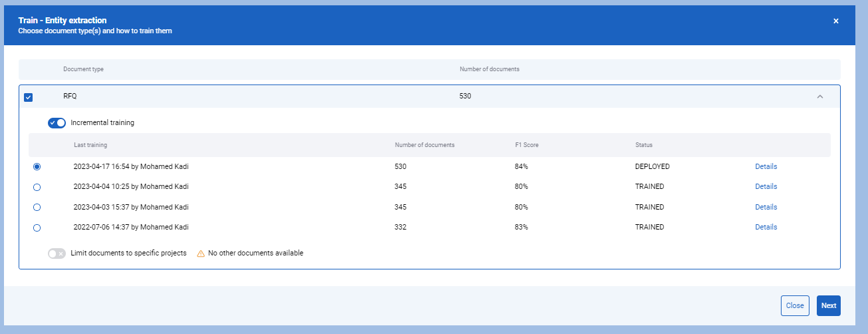Image resolution: width=868 pixels, height=334 pixels.
Task: Select the 2022-07-06 14:37 training radio button
Action: coord(37,228)
